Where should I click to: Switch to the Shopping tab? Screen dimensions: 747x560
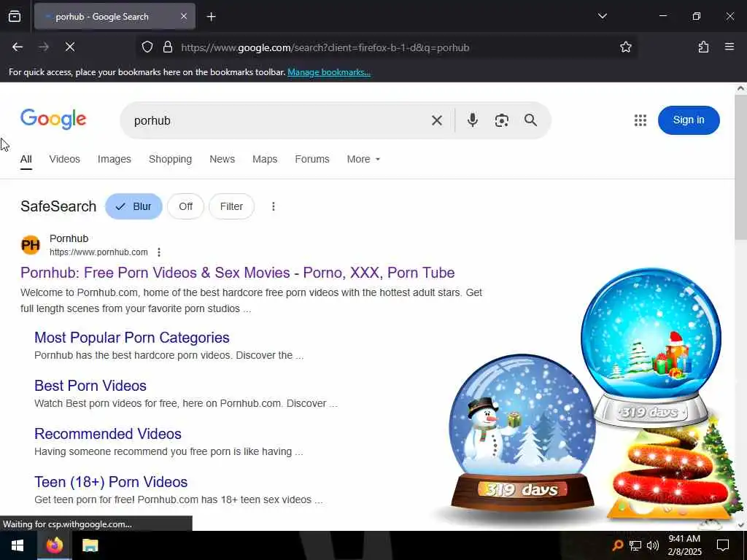(170, 159)
